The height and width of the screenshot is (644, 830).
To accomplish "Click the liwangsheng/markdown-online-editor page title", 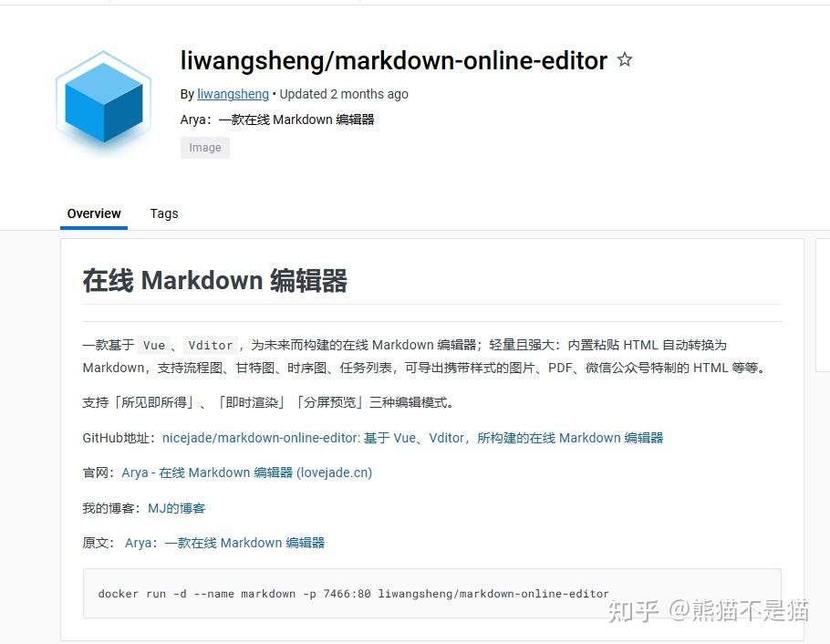I will tap(393, 60).
